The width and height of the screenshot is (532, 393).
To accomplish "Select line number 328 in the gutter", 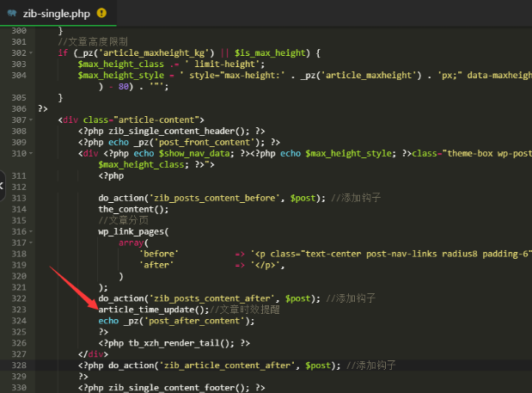I will [x=19, y=365].
